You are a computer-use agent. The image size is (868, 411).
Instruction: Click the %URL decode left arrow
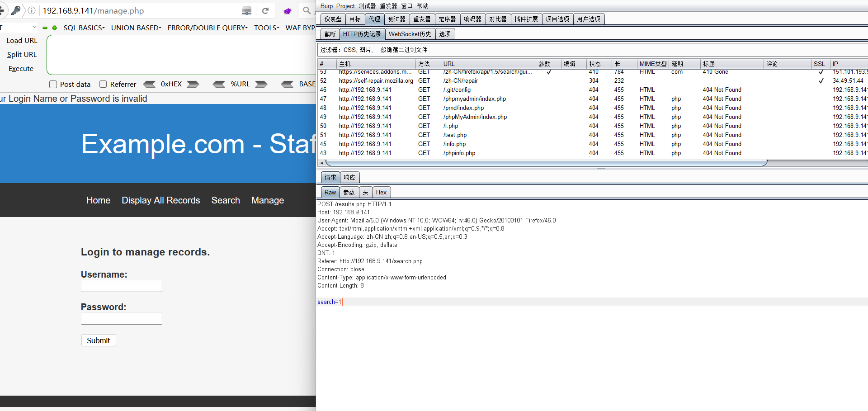(x=219, y=84)
